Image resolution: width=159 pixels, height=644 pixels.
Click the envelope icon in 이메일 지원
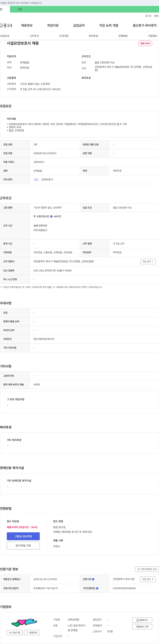pyautogui.click(x=17, y=546)
